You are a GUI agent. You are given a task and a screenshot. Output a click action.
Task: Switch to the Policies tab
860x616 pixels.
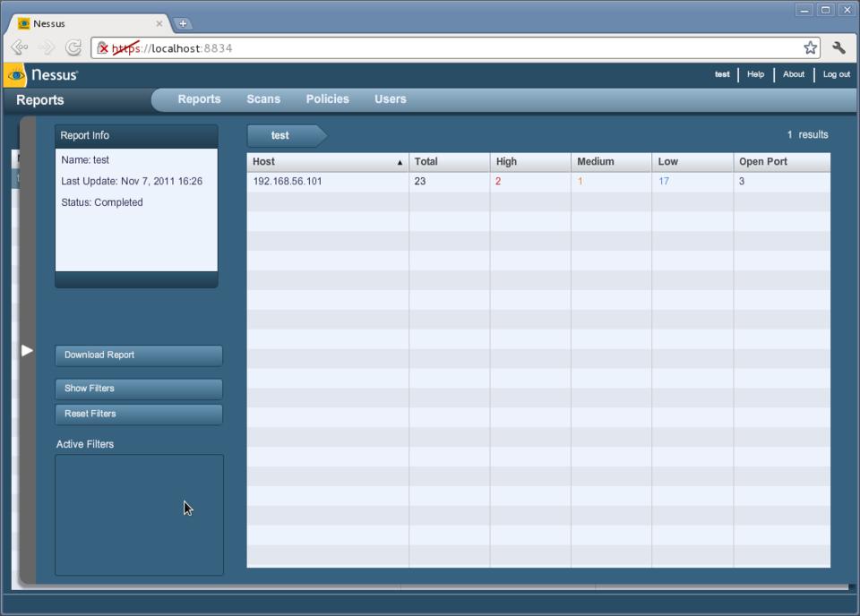pyautogui.click(x=327, y=99)
